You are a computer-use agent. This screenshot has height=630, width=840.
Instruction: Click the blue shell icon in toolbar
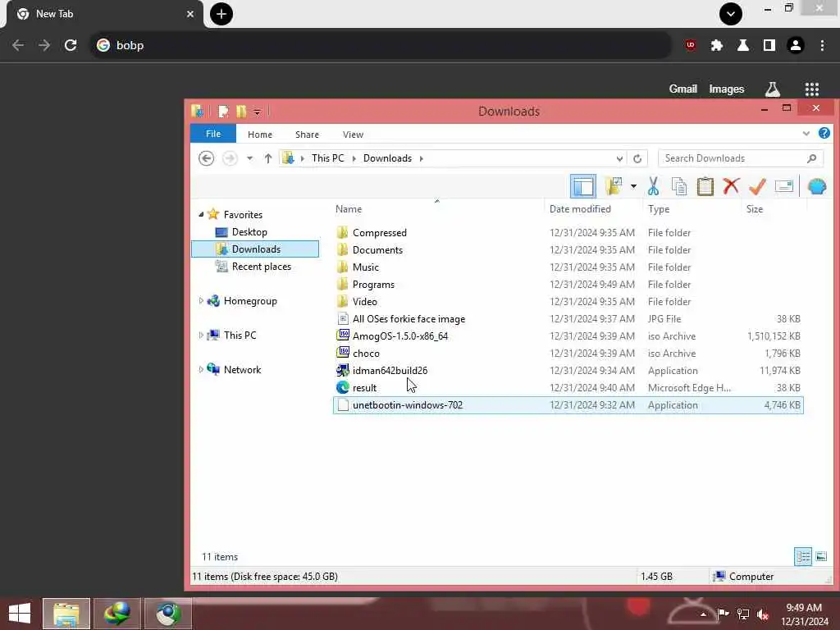click(817, 186)
